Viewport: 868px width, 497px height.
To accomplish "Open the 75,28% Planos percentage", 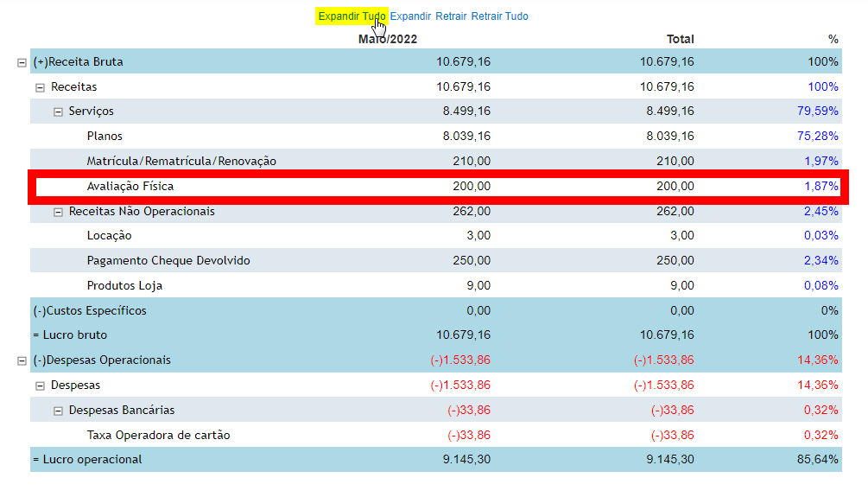I will (x=819, y=137).
